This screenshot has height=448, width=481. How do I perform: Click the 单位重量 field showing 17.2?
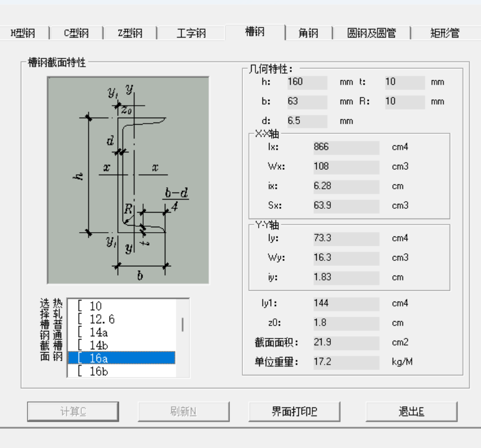click(x=347, y=362)
